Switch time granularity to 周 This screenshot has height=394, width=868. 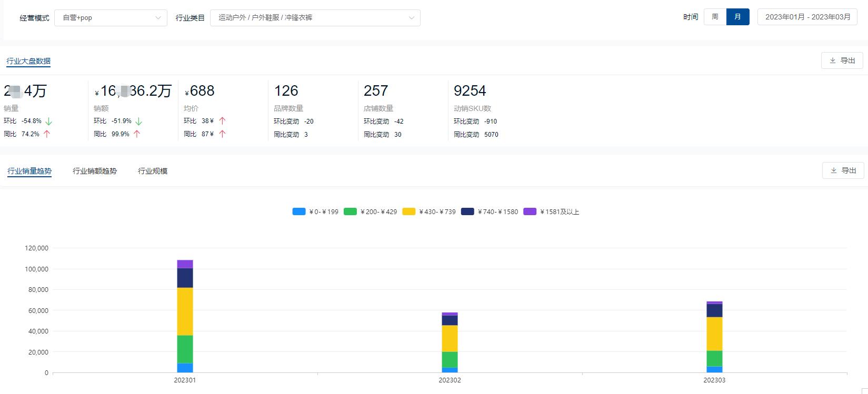pyautogui.click(x=715, y=17)
